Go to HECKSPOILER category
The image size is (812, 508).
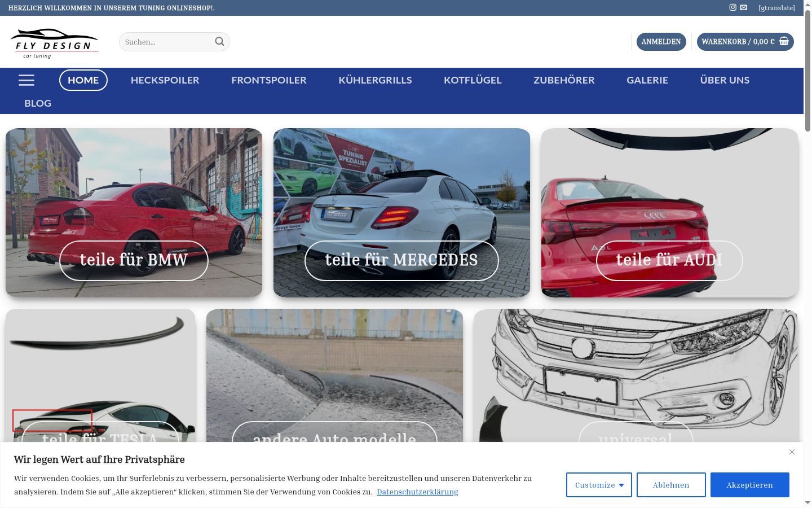(x=165, y=80)
